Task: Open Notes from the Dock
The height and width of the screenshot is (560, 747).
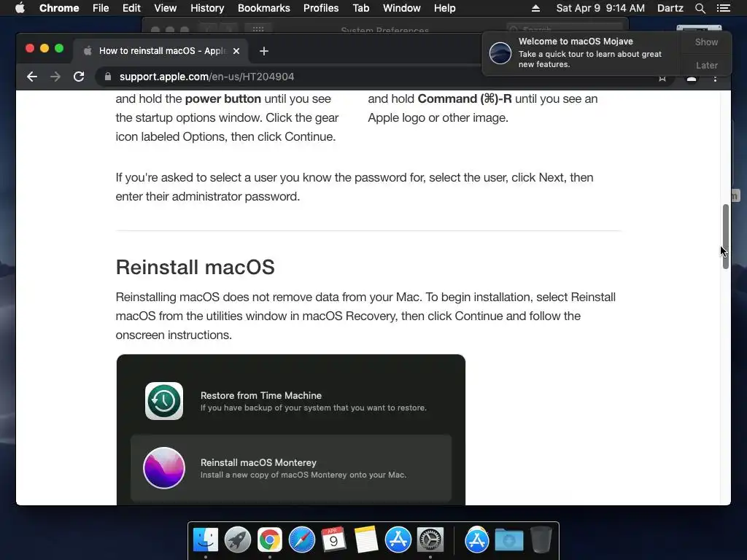Action: 366,540
